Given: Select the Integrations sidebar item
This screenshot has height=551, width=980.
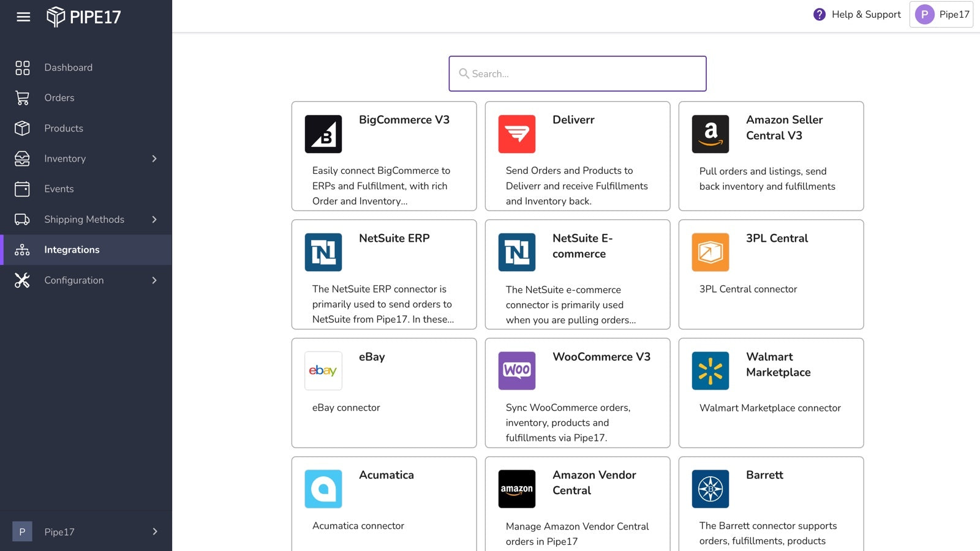Looking at the screenshot, I should 72,250.
